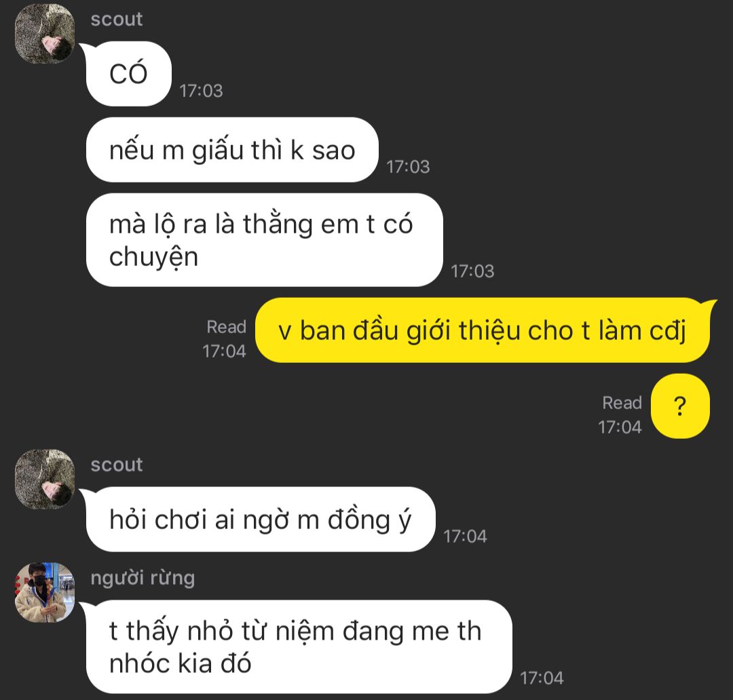
Task: Open scout's avatar beside 'hỏi chơi' message
Action: 45,479
